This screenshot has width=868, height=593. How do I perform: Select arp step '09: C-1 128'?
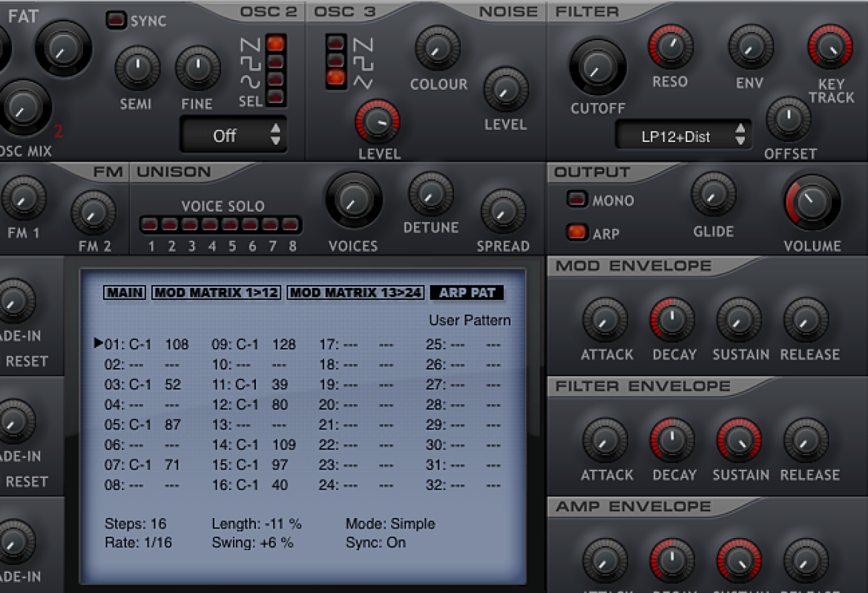(254, 344)
